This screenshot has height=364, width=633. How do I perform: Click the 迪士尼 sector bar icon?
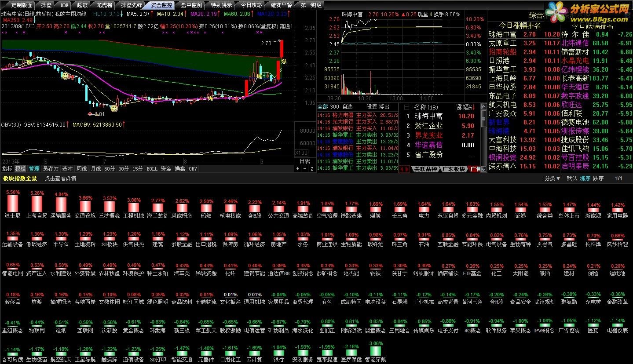[12, 204]
